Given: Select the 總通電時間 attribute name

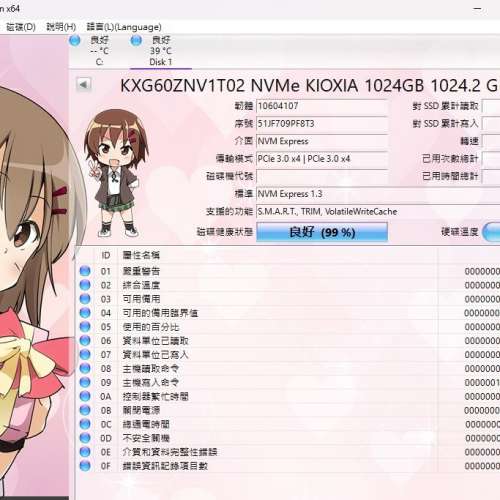Looking at the screenshot, I should (x=146, y=424).
